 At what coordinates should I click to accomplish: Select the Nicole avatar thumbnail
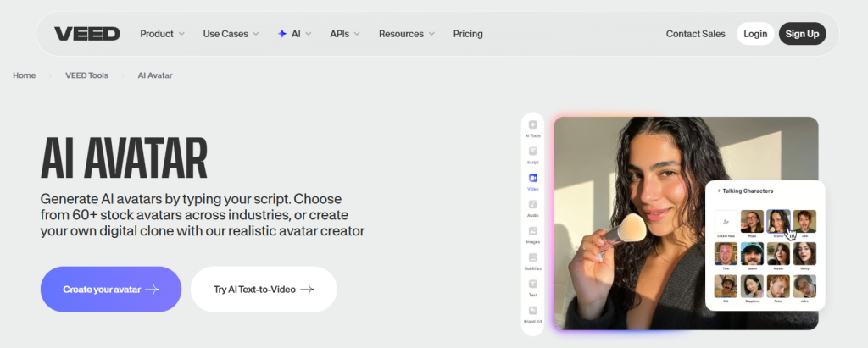tap(778, 253)
